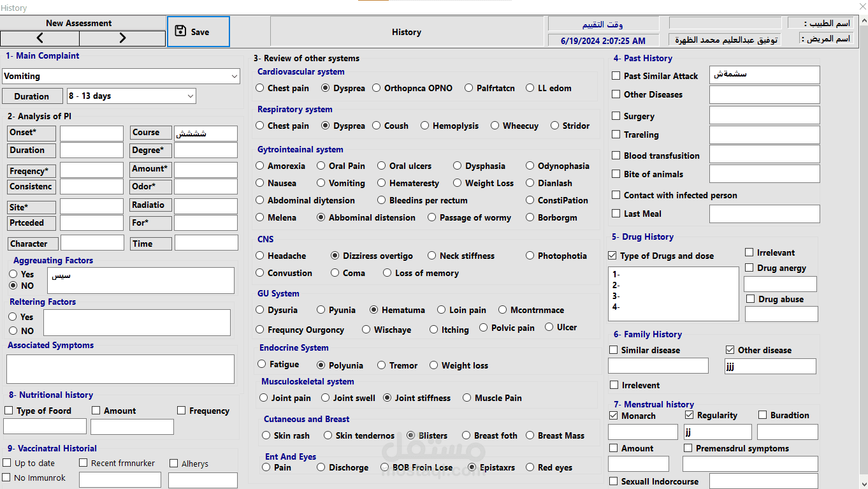The image size is (868, 489).
Task: Select ConstiPation radio button
Action: tap(530, 200)
